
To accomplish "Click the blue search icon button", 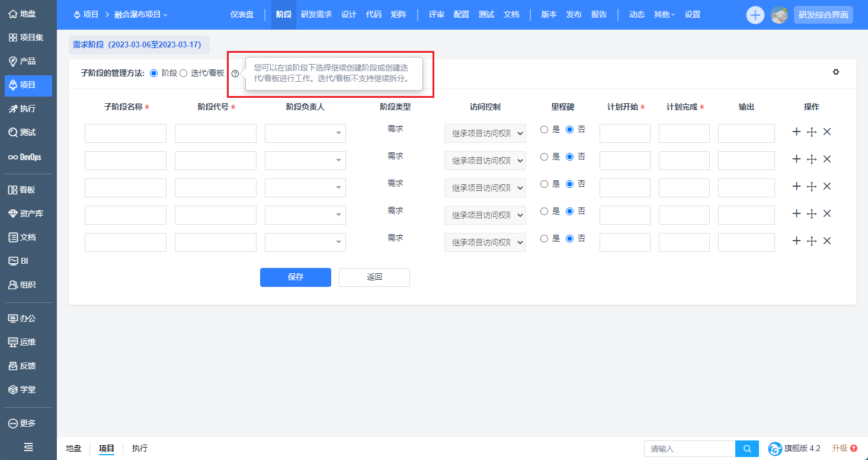I will pyautogui.click(x=747, y=449).
